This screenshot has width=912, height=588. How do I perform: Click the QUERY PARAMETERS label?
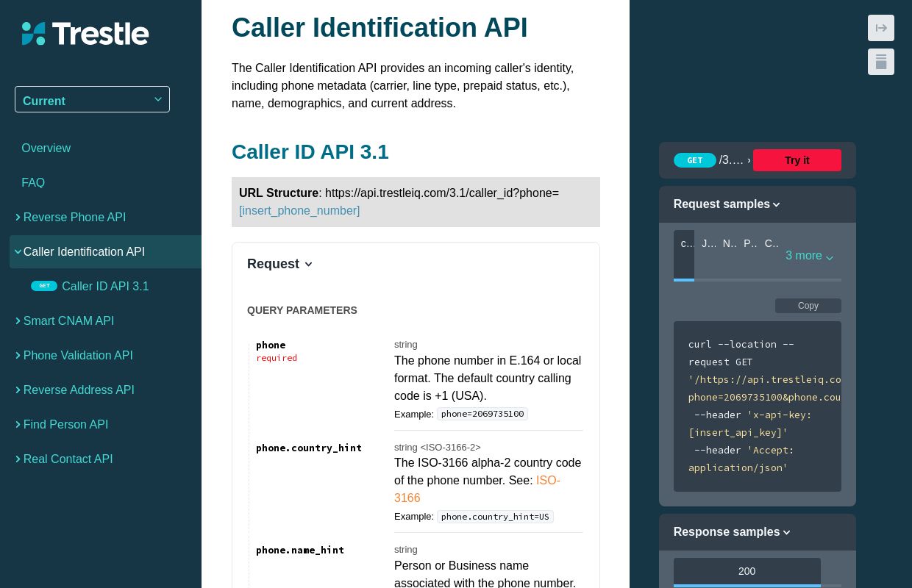(x=302, y=310)
